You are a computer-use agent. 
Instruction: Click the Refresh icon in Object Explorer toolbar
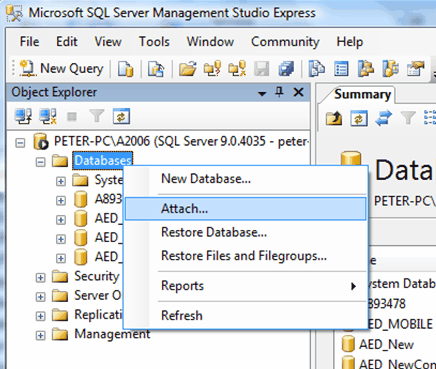point(121,117)
